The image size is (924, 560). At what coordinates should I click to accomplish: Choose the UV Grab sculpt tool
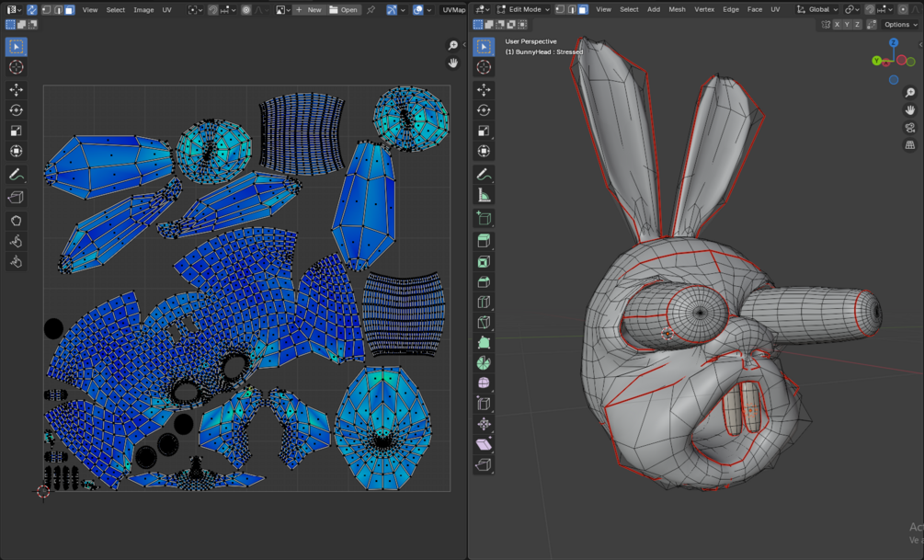click(16, 221)
